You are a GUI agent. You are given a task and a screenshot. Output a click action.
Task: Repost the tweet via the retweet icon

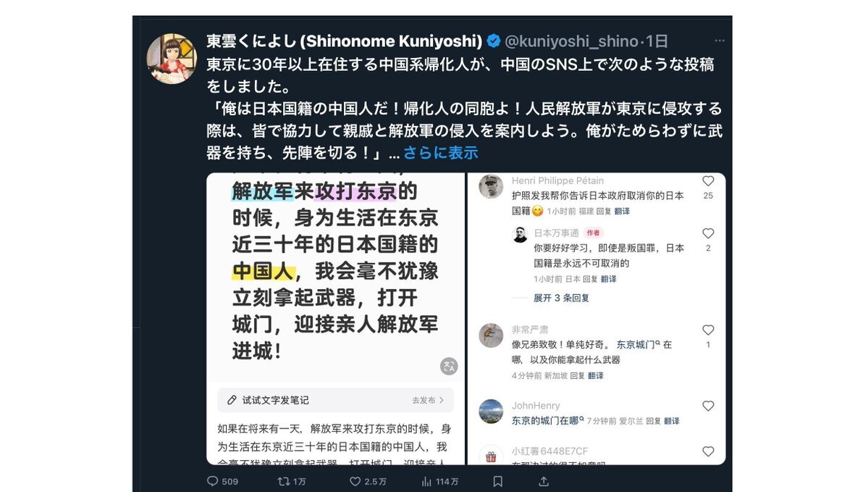click(284, 481)
